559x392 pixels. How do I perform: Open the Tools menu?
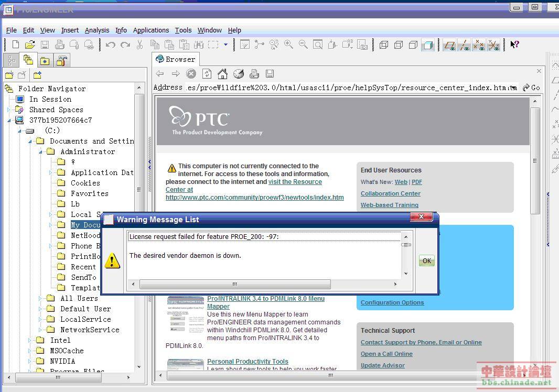coord(183,30)
